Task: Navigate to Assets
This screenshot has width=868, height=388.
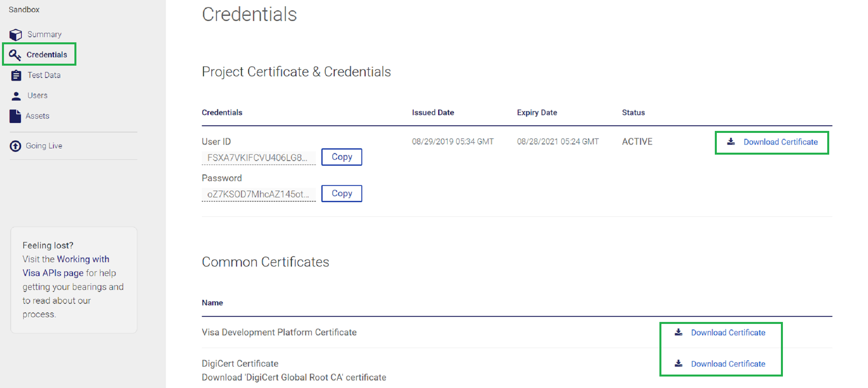Action: pos(37,116)
